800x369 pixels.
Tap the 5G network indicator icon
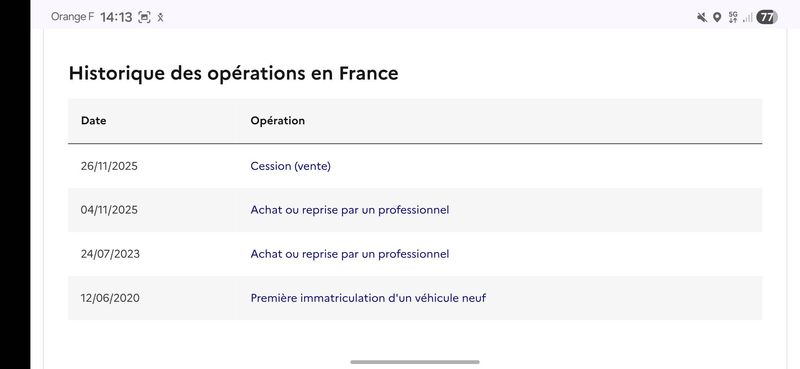(x=733, y=17)
